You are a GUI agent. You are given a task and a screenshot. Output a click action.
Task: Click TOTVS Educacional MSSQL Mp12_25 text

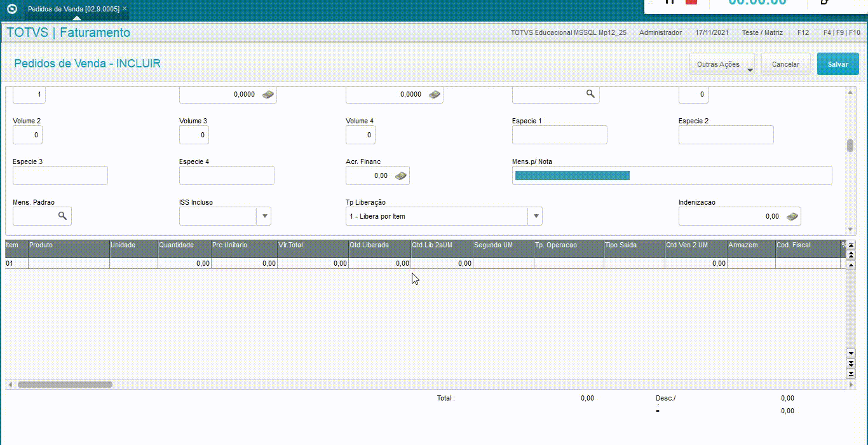point(568,32)
